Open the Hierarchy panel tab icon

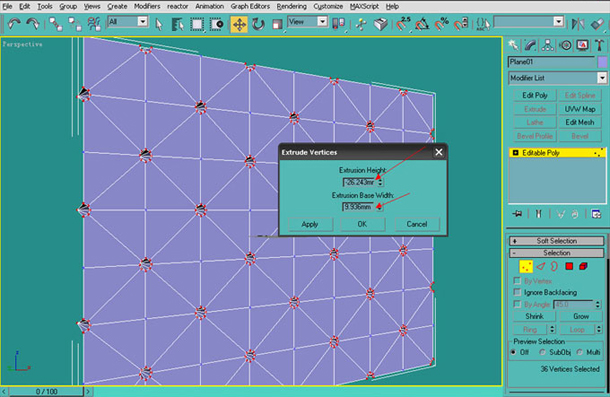(547, 46)
